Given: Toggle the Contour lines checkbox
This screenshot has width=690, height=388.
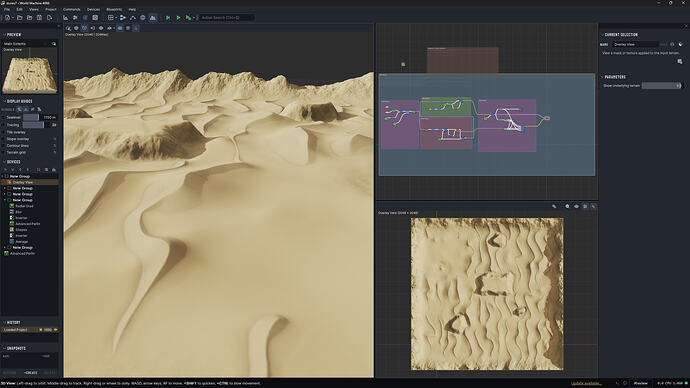Looking at the screenshot, I should (x=4, y=146).
